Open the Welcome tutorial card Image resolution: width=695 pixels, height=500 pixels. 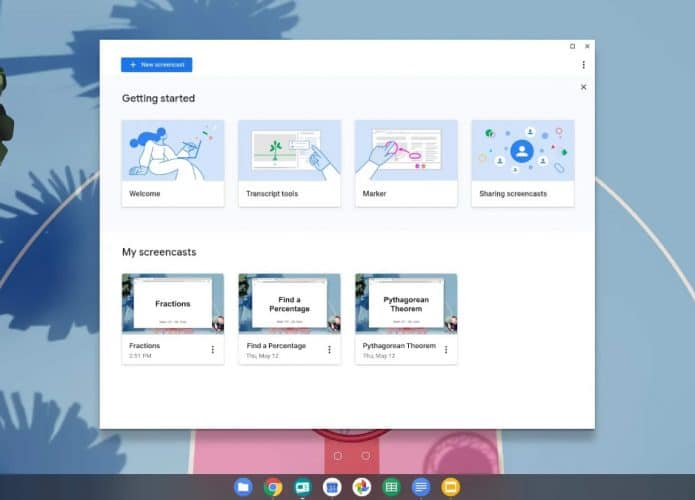pyautogui.click(x=173, y=163)
